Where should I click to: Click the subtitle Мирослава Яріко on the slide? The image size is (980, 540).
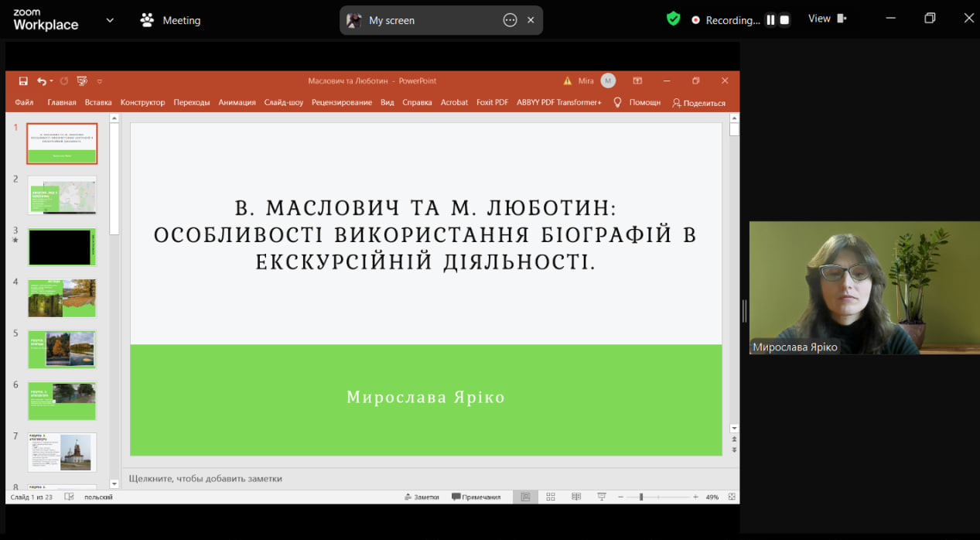(425, 398)
